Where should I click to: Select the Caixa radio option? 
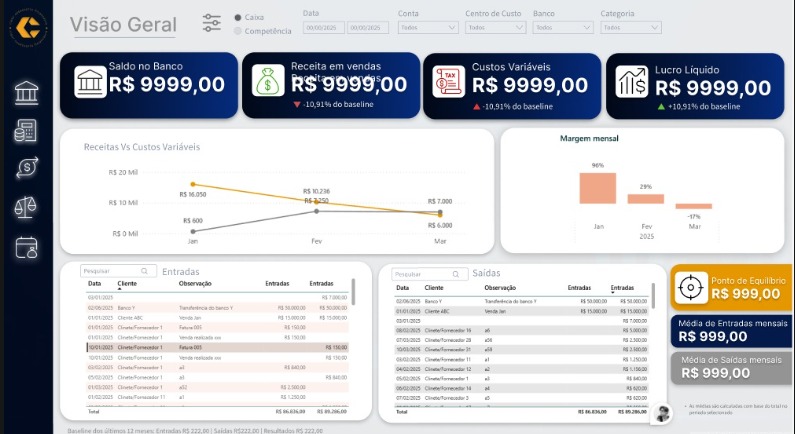point(238,17)
